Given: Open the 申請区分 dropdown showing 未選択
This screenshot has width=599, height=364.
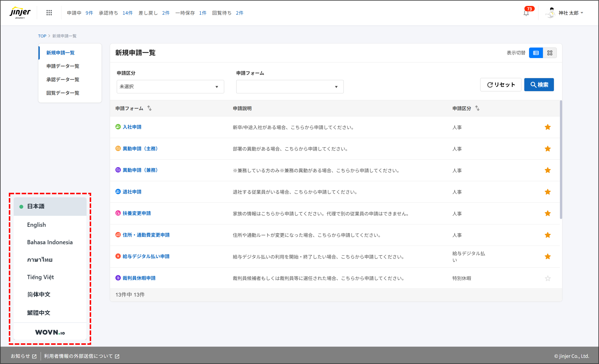Looking at the screenshot, I should (x=170, y=86).
